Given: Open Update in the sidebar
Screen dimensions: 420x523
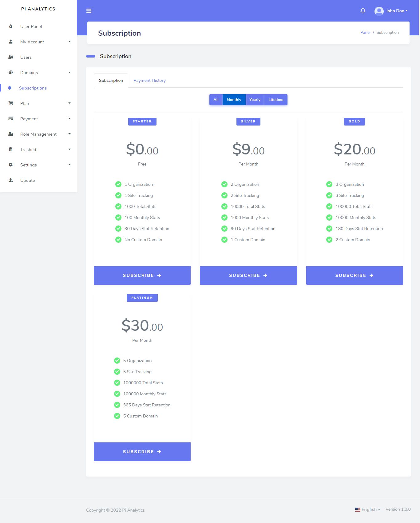Looking at the screenshot, I should pyautogui.click(x=38, y=180).
